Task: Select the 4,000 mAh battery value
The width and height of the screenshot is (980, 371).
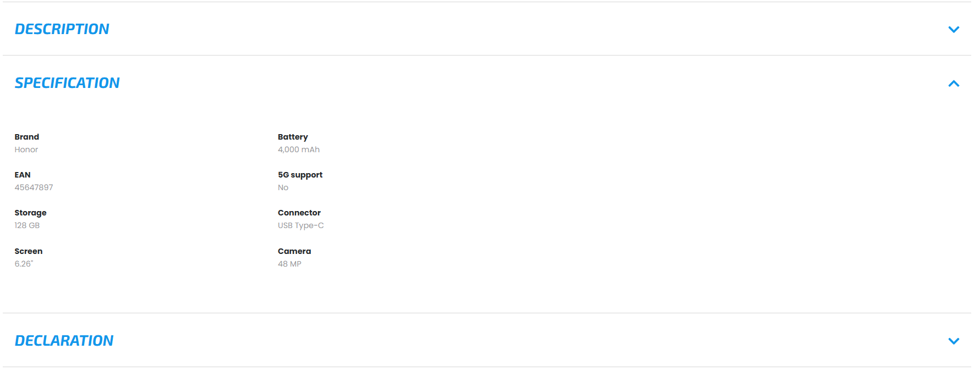Action: click(x=299, y=149)
